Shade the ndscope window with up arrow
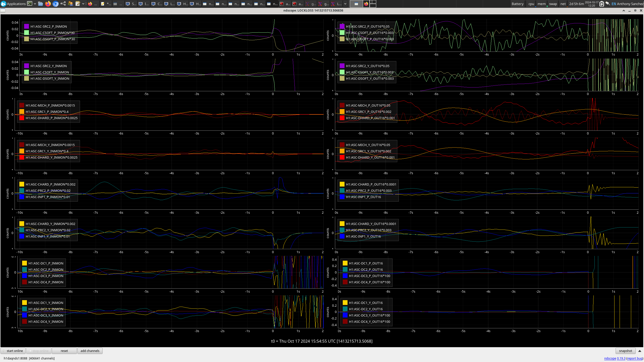Viewport: 644px width, 362px height. (624, 10)
